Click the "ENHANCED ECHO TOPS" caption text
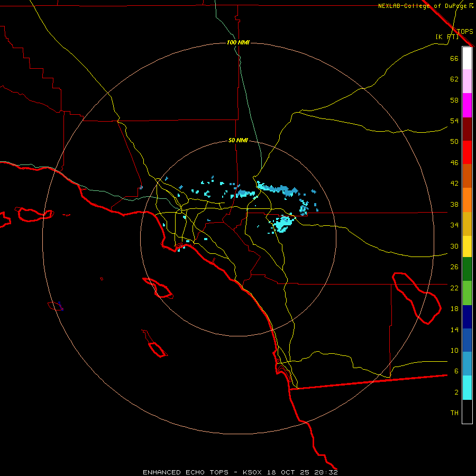This screenshot has height=476, width=476. [x=186, y=472]
